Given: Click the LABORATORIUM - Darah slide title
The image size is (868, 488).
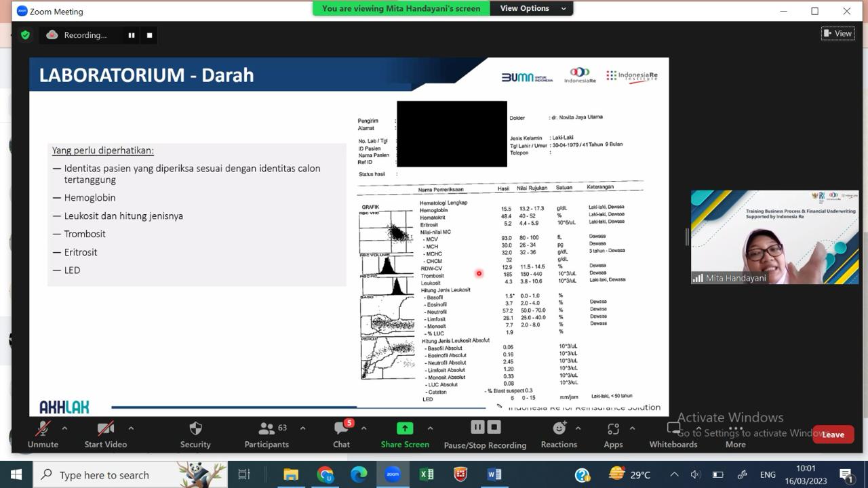Looking at the screenshot, I should coord(146,75).
